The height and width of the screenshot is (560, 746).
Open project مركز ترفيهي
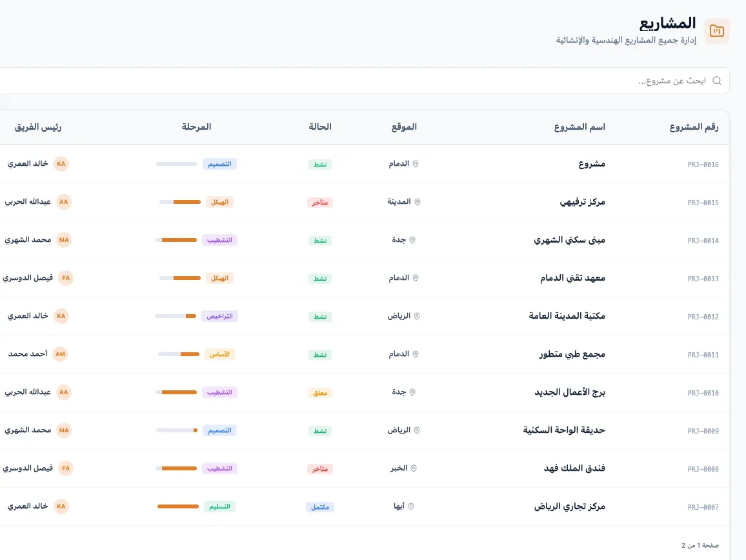pos(582,202)
